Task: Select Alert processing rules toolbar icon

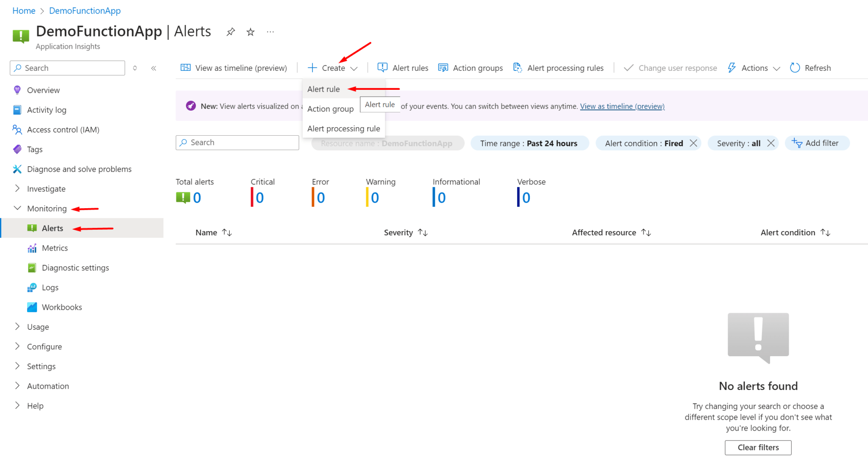Action: (517, 67)
